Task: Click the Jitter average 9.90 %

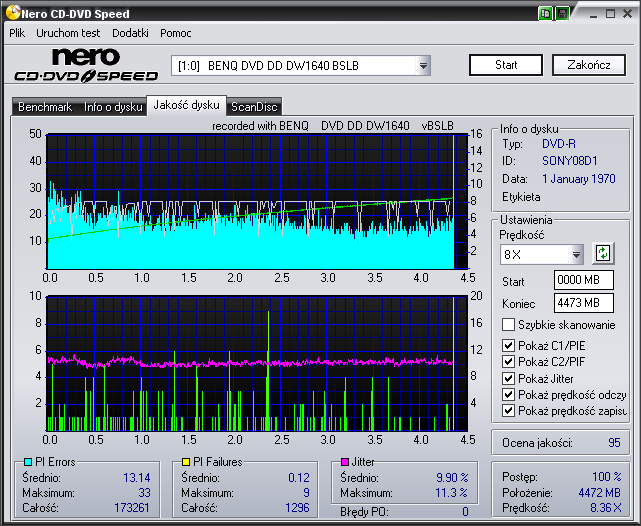Action: coord(452,477)
